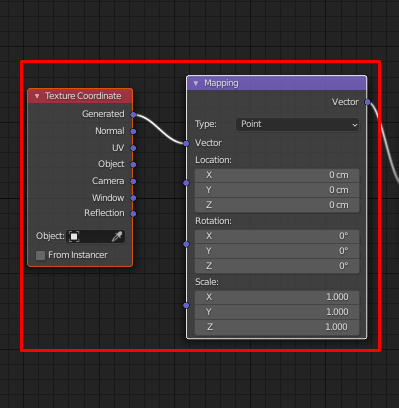
Task: Click the UV output socket
Action: click(133, 148)
